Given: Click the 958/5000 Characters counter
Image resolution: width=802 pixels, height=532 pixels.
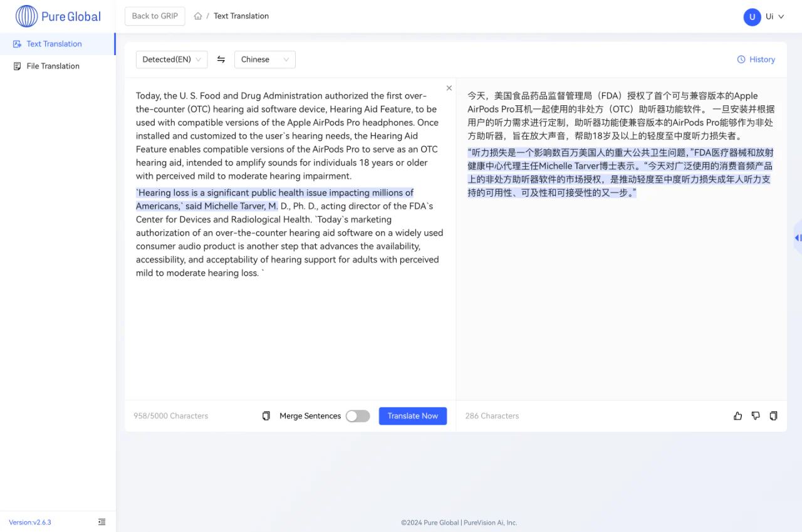Looking at the screenshot, I should (170, 416).
